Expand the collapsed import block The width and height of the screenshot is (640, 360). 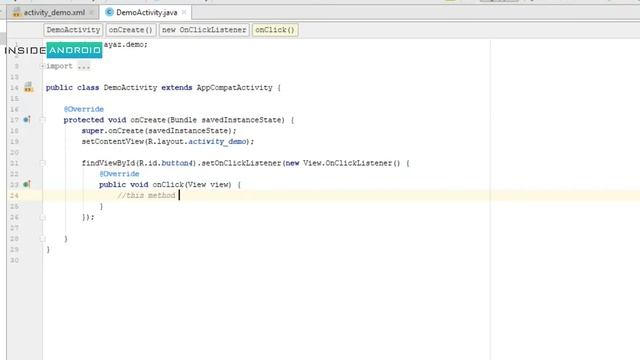pos(42,66)
